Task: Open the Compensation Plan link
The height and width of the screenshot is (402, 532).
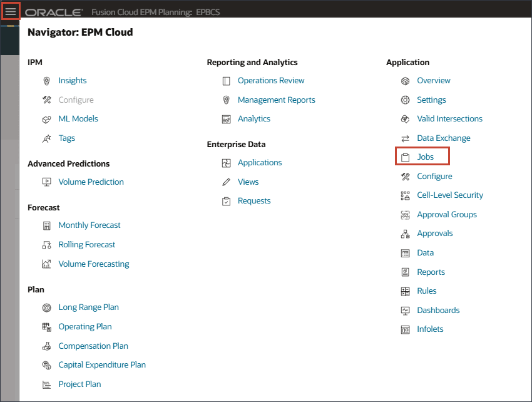Action: pyautogui.click(x=93, y=346)
